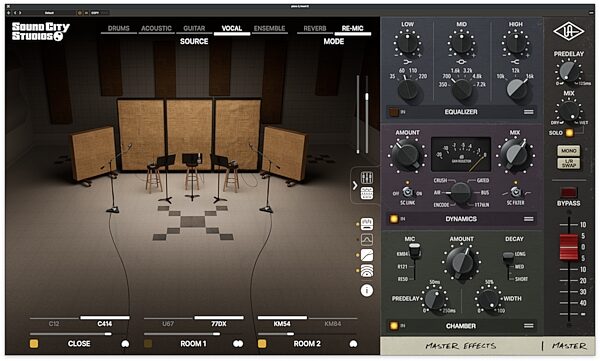Viewport: 600px width, 361px height.
Task: Click the EQ LOW gain knob
Action: point(408,43)
